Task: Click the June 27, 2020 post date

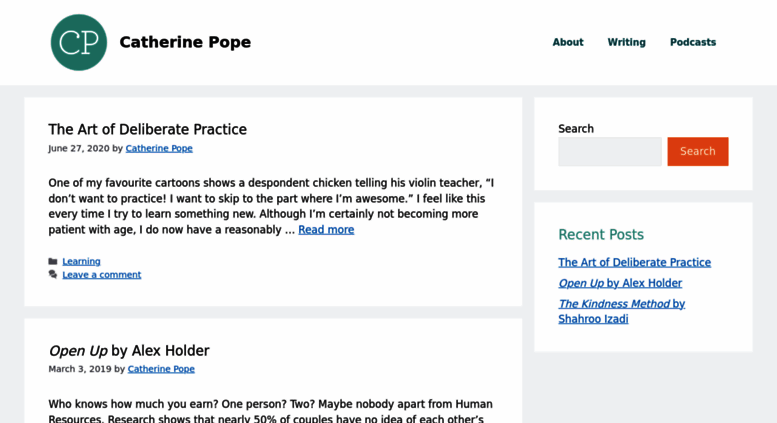Action: [79, 148]
